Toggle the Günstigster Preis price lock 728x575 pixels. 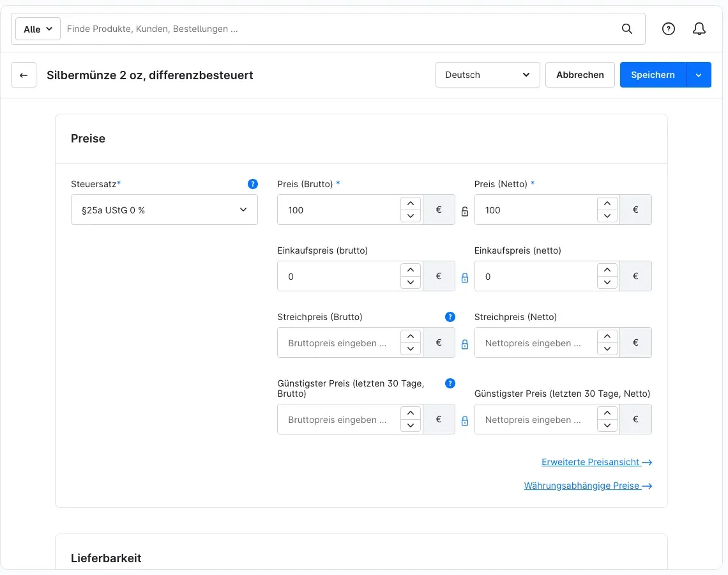[x=465, y=421]
